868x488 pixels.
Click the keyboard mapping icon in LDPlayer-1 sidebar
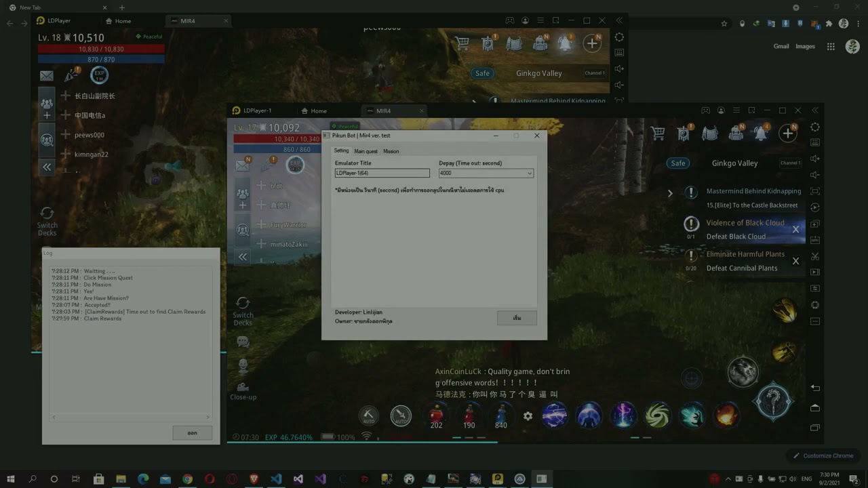[815, 142]
